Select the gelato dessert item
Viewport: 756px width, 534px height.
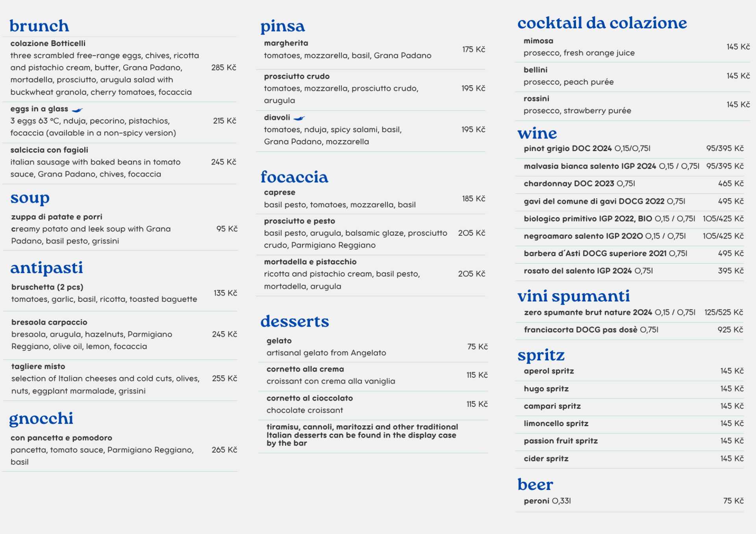tap(279, 341)
